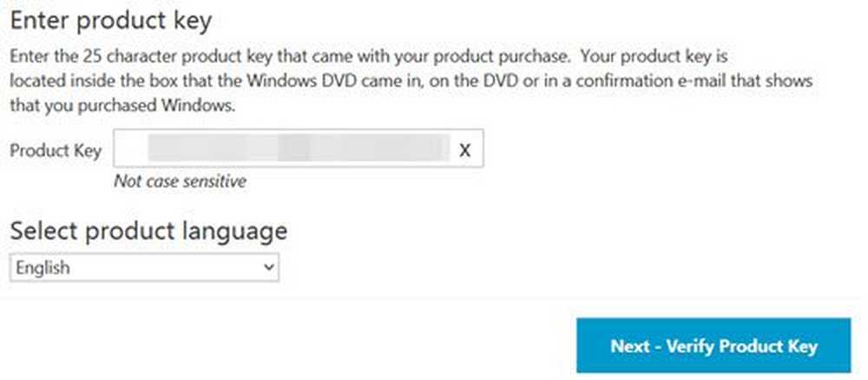Click the "Enter product key" heading

[x=110, y=20]
